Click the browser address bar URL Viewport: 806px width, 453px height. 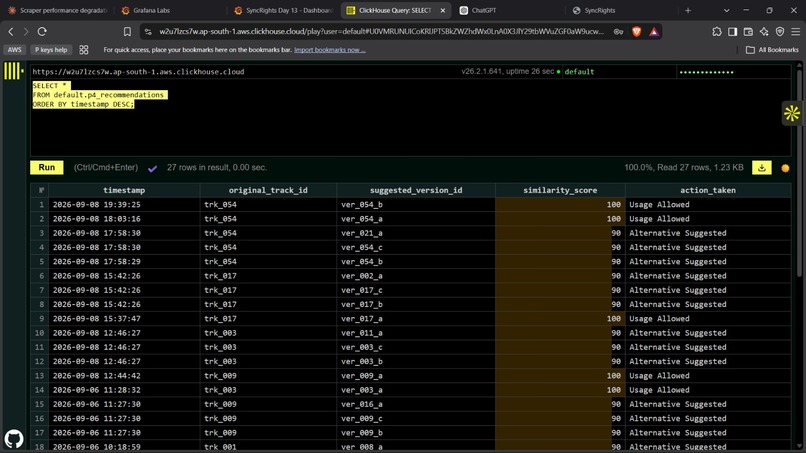coord(381,31)
